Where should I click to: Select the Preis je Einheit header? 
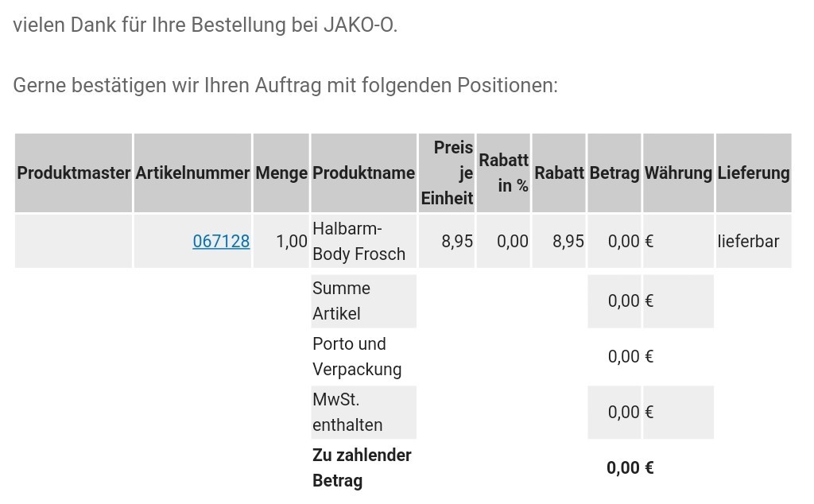(x=447, y=173)
